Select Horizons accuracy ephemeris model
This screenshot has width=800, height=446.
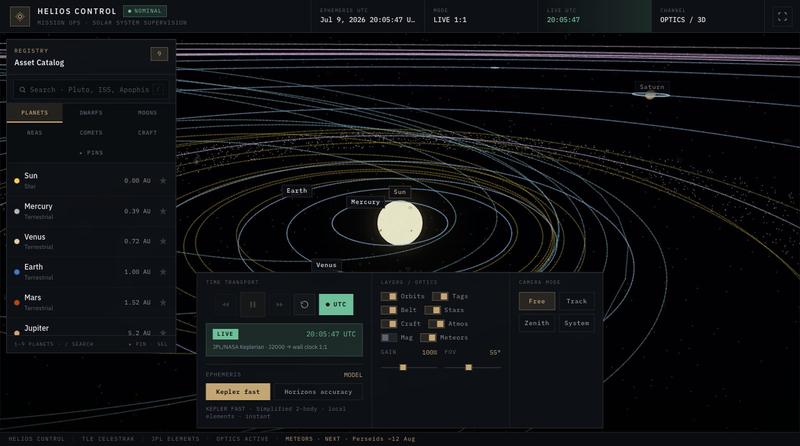click(318, 392)
